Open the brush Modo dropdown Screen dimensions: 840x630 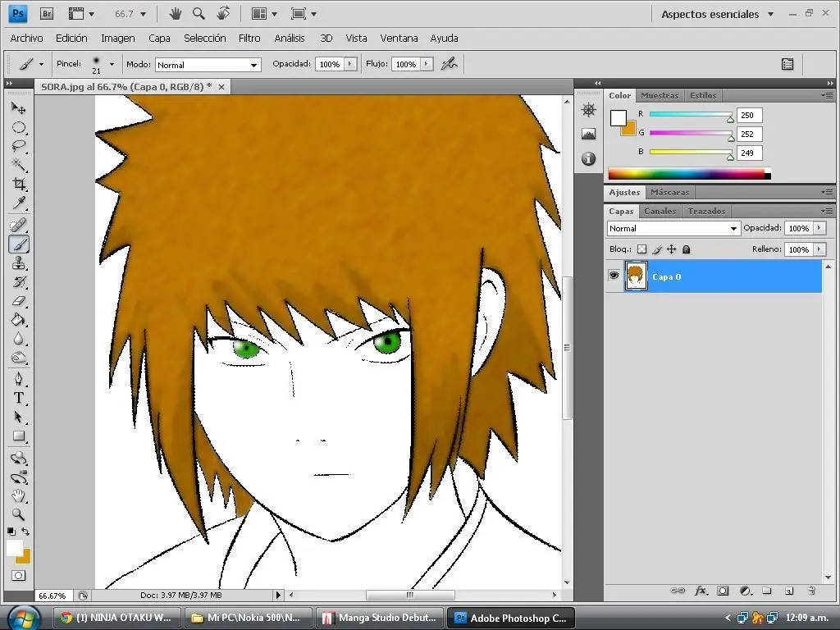point(208,65)
